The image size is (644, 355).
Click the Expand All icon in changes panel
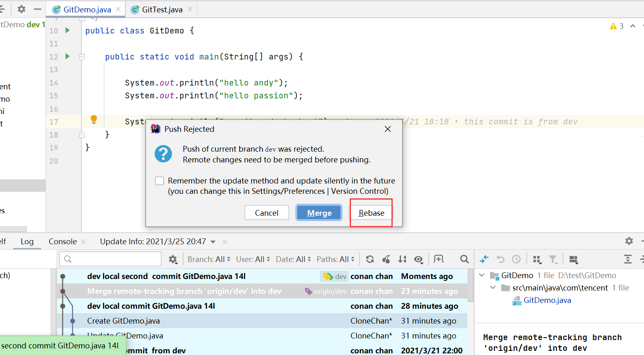(x=627, y=259)
